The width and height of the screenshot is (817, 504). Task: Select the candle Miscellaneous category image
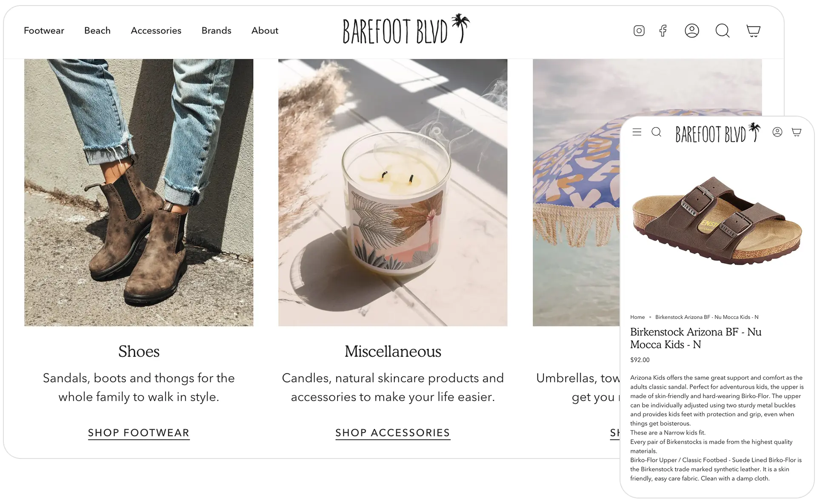pos(393,193)
